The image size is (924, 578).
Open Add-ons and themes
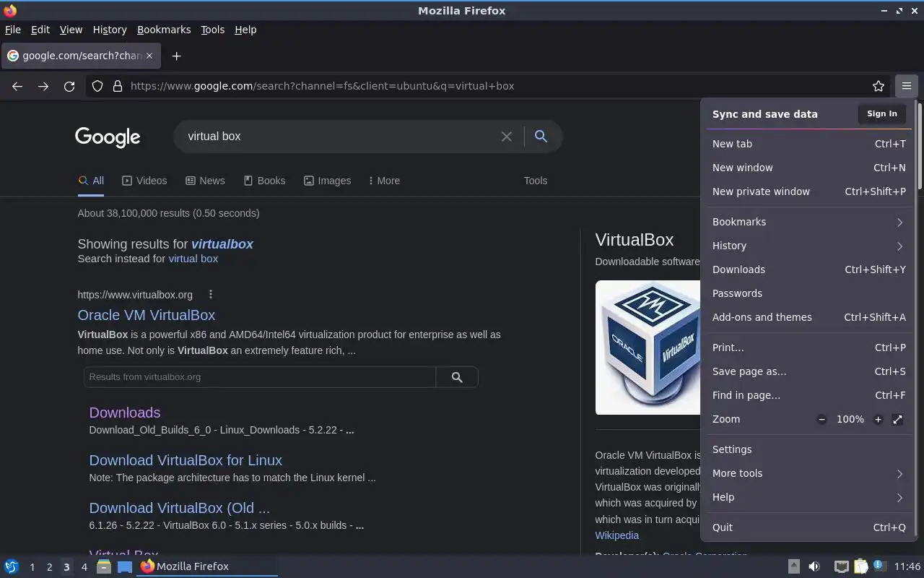pyautogui.click(x=808, y=317)
